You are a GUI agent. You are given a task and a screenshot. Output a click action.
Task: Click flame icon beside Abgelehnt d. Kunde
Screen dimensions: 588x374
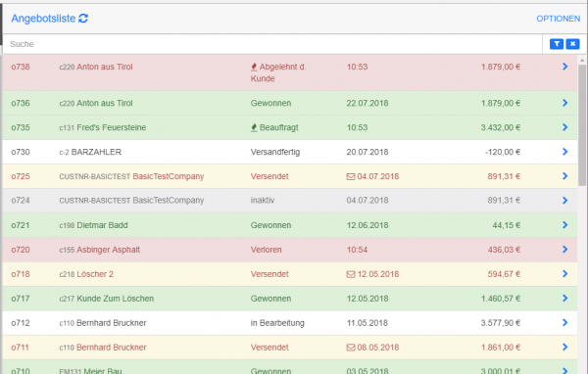tap(254, 68)
